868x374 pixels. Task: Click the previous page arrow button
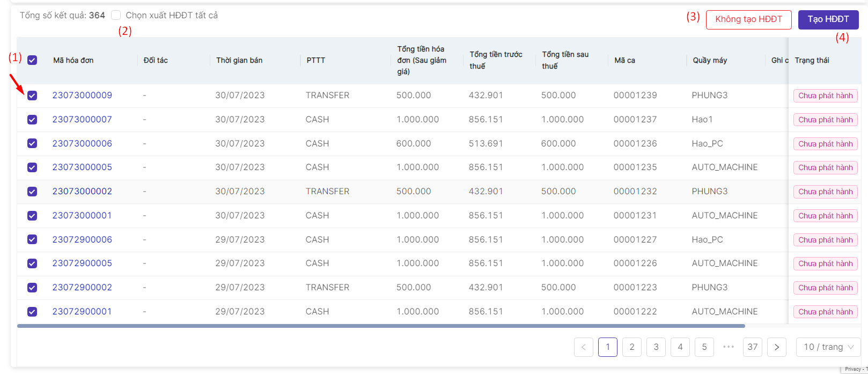coord(583,347)
